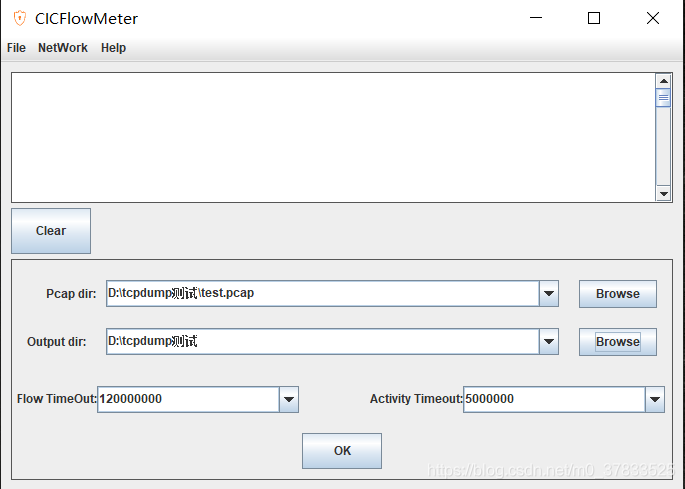
Task: Click the Flow TimeOut value field
Action: (x=188, y=399)
